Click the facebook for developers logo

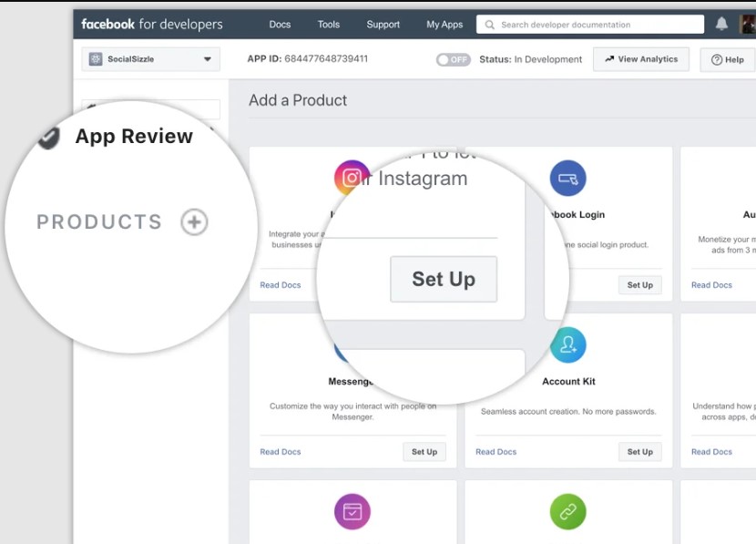pyautogui.click(x=151, y=25)
